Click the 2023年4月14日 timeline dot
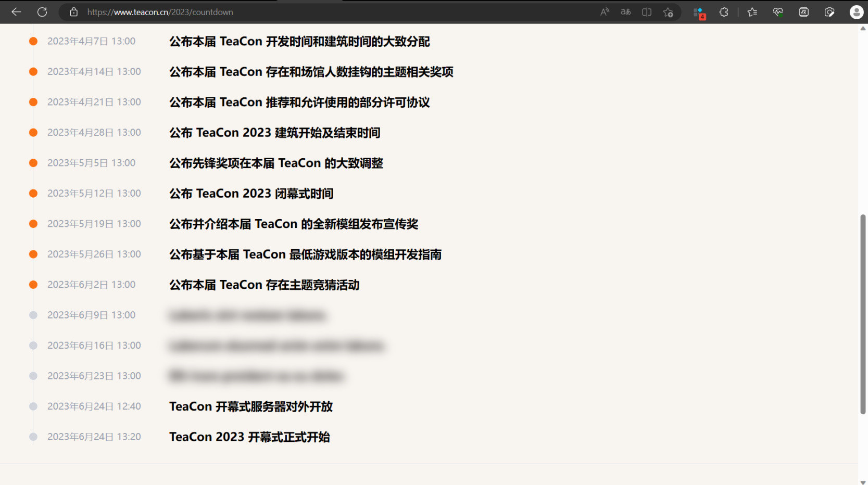The image size is (868, 485). point(33,72)
